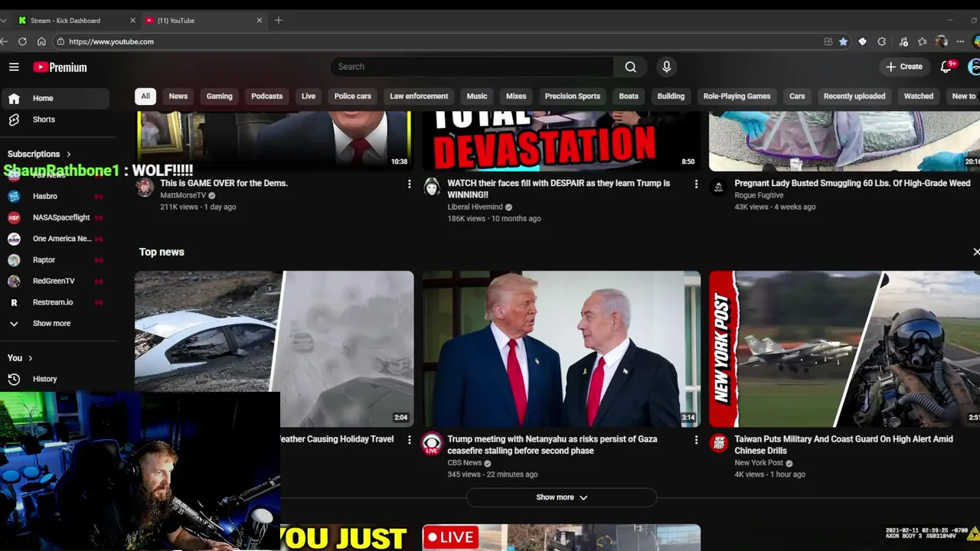
Task: Select the Live filter chip
Action: (309, 96)
